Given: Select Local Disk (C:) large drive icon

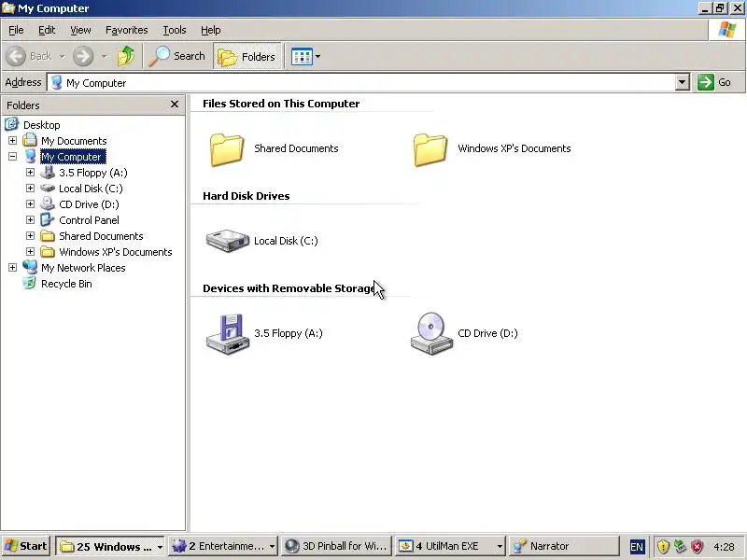Looking at the screenshot, I should click(227, 241).
